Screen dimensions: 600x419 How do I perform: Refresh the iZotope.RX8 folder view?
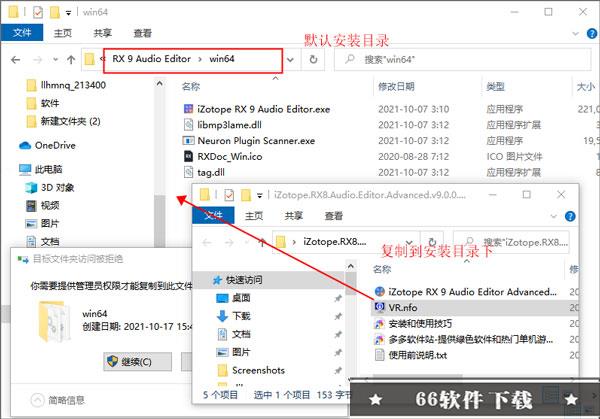pyautogui.click(x=432, y=242)
